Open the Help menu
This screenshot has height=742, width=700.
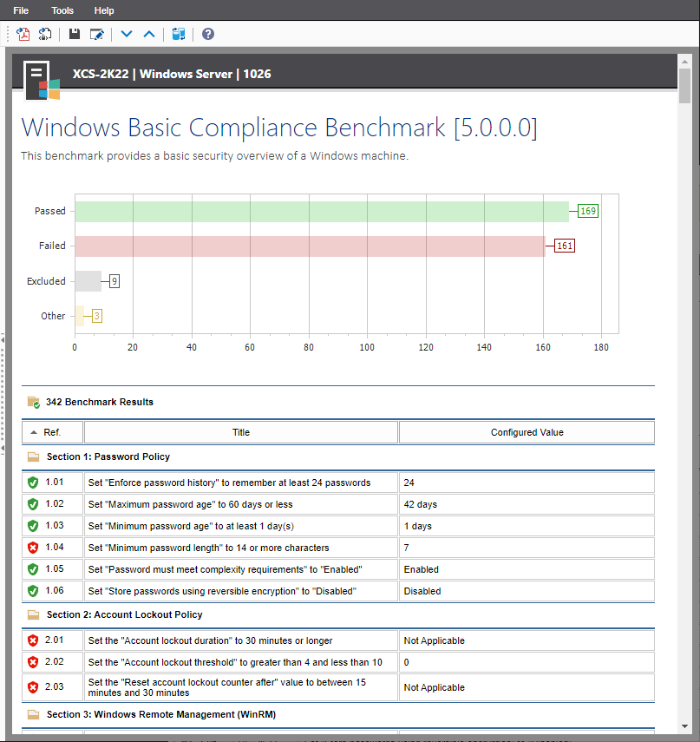coord(104,10)
